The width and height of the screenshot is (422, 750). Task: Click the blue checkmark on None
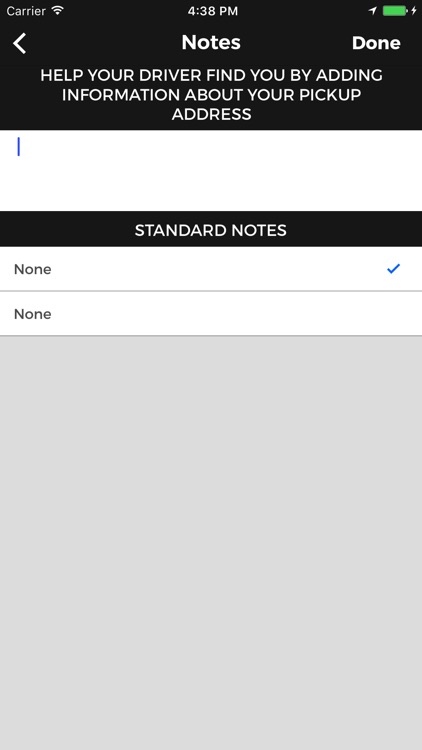click(393, 269)
